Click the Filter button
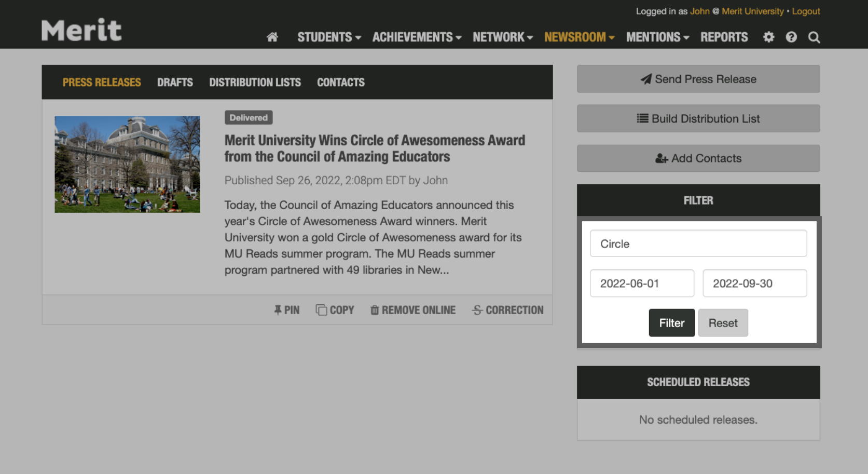The image size is (868, 474). [x=671, y=322]
